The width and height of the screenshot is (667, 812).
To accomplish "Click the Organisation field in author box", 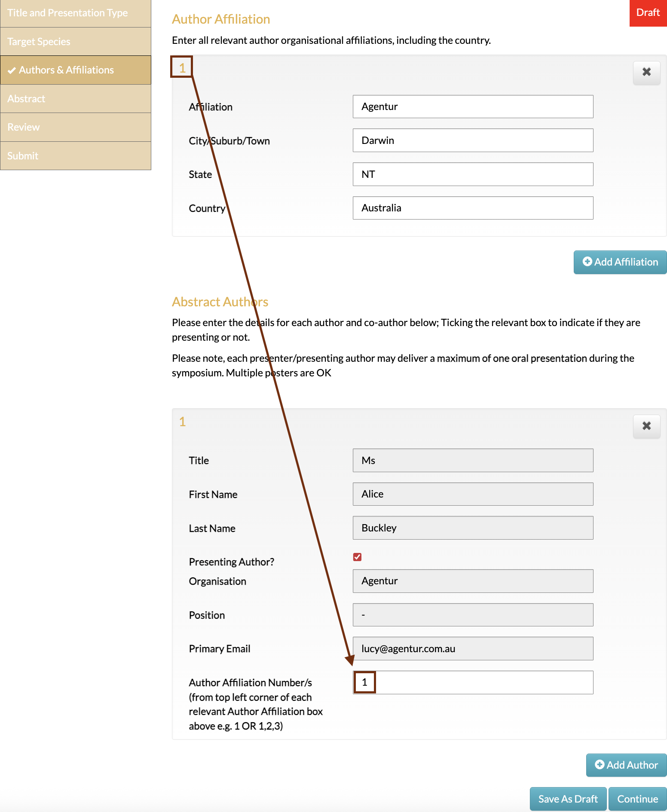I will (473, 581).
